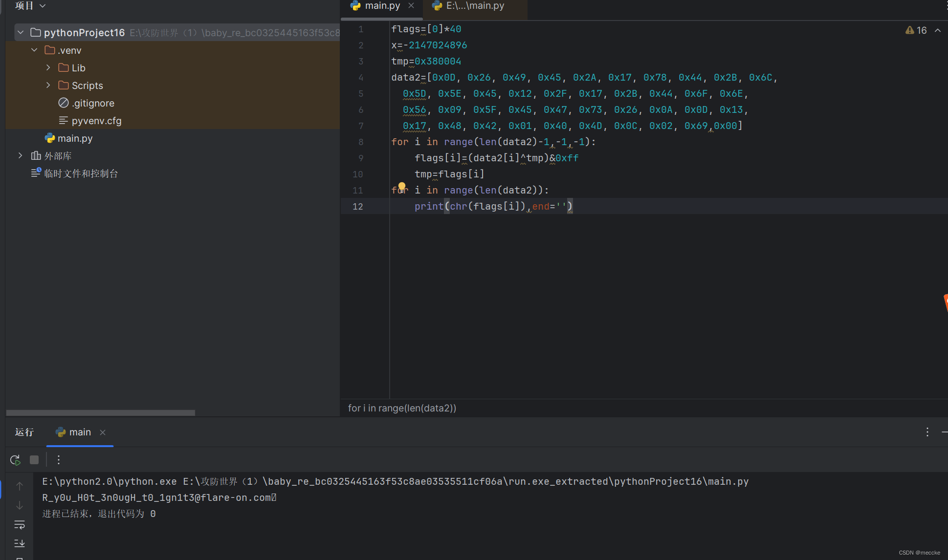Open the warnings indicator showing 16
The width and height of the screenshot is (948, 560).
click(916, 30)
